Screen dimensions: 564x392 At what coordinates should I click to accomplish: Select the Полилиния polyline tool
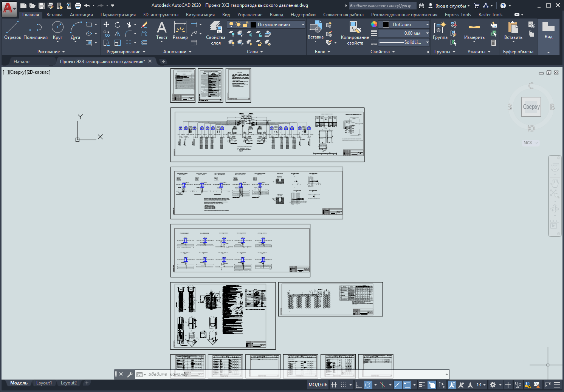[x=36, y=30]
